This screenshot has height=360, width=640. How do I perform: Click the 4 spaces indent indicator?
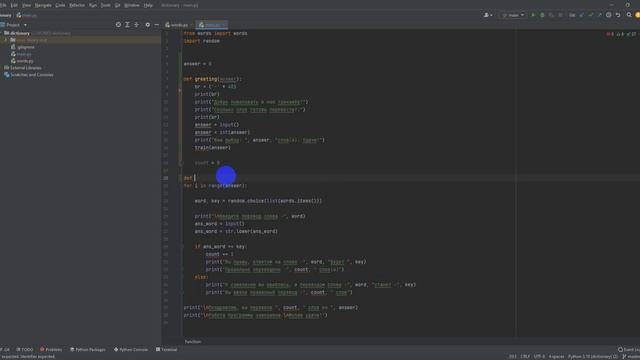tap(556, 356)
